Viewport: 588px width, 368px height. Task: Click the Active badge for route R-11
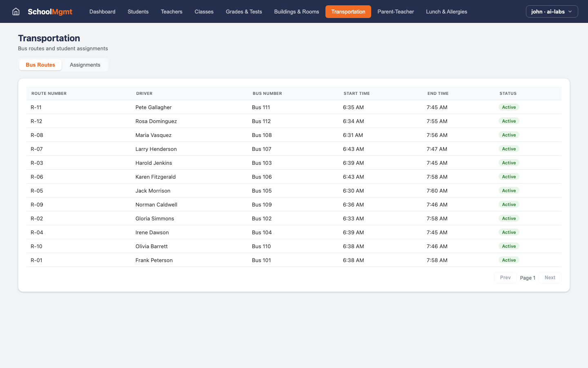click(x=509, y=107)
